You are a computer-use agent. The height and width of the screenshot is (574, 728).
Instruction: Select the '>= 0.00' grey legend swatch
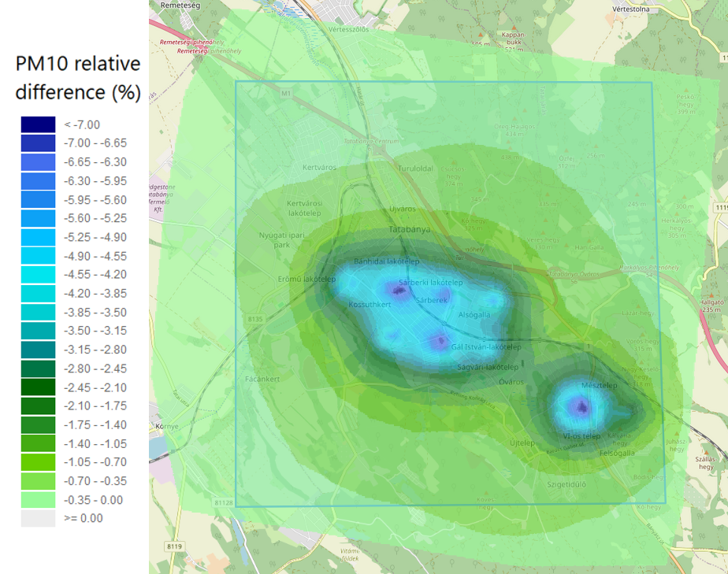point(38,518)
